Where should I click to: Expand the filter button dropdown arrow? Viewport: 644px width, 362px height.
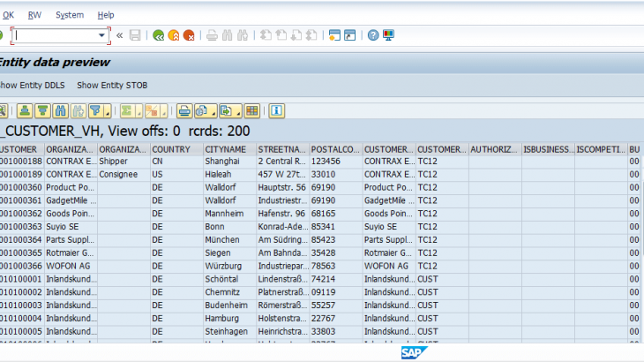click(x=108, y=111)
